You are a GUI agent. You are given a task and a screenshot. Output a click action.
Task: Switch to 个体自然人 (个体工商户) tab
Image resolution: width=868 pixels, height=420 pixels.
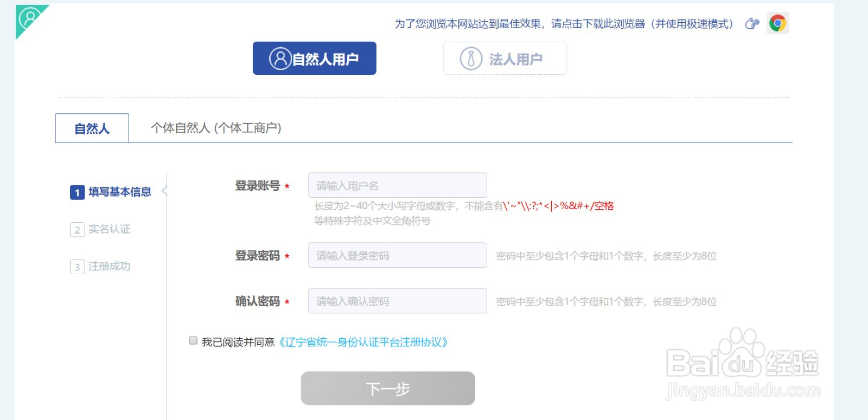(x=216, y=128)
